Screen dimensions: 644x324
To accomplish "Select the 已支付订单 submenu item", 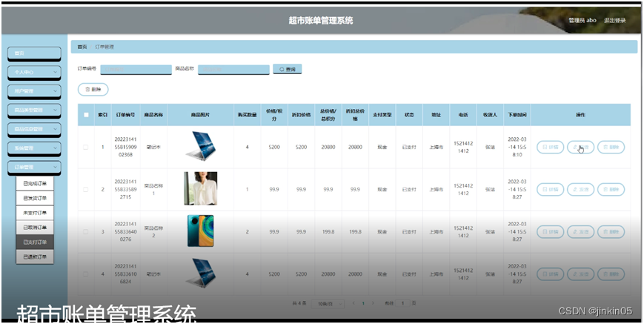I will pyautogui.click(x=35, y=242).
